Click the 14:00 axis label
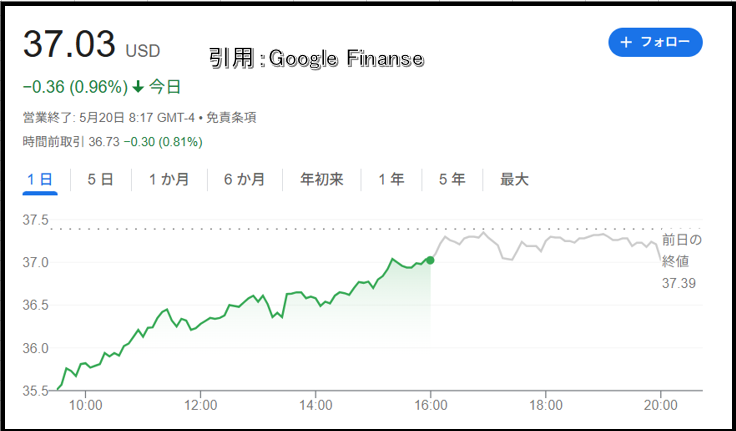Image resolution: width=736 pixels, height=431 pixels. click(315, 405)
